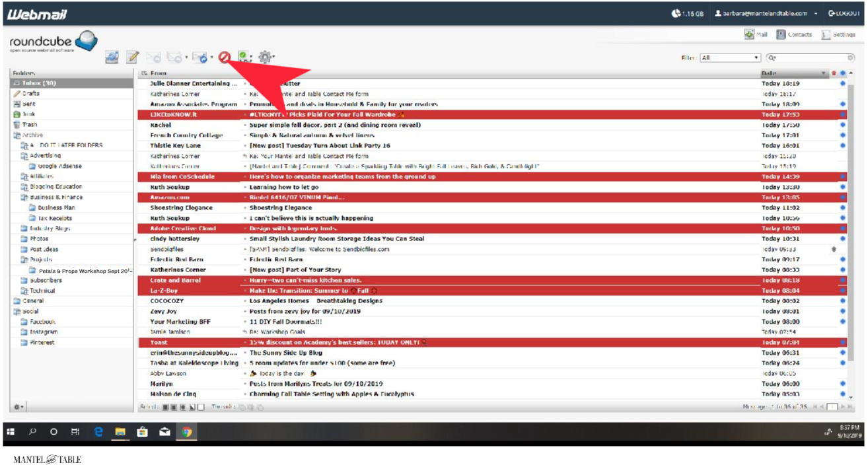868x465 pixels.
Task: Collapse the Projects folder tree
Action: click(24, 260)
